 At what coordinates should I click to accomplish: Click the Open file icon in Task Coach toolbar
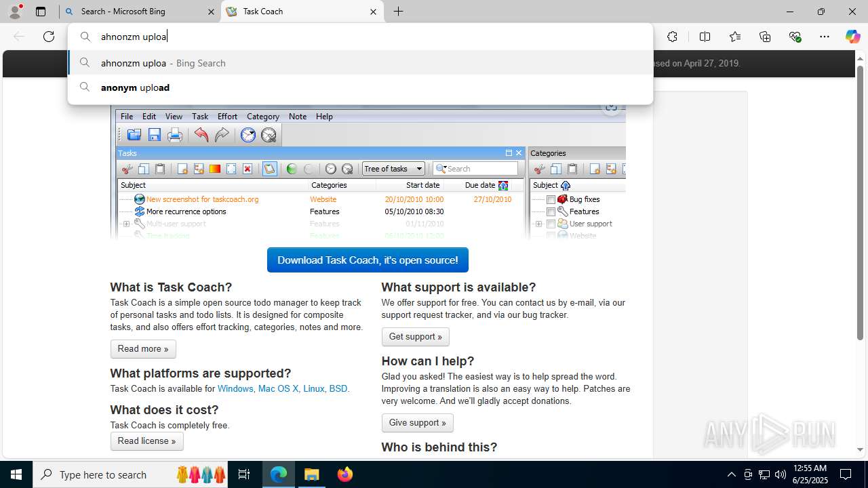[134, 135]
